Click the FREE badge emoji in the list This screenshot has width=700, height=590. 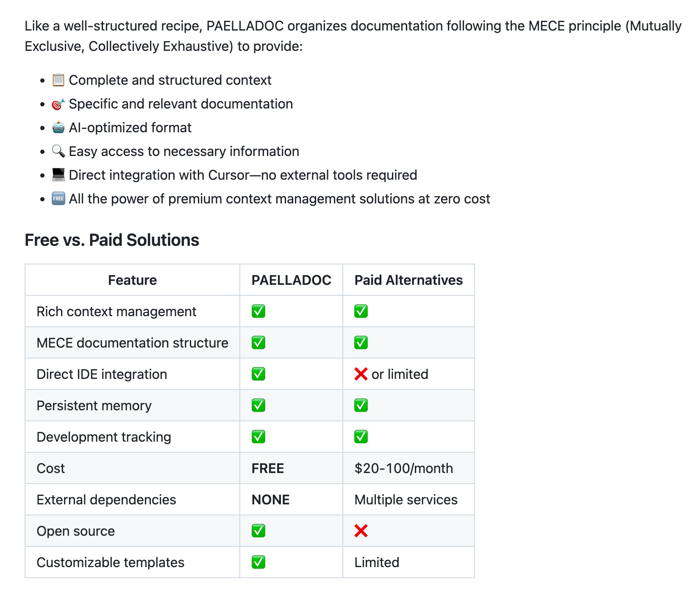pyautogui.click(x=58, y=198)
